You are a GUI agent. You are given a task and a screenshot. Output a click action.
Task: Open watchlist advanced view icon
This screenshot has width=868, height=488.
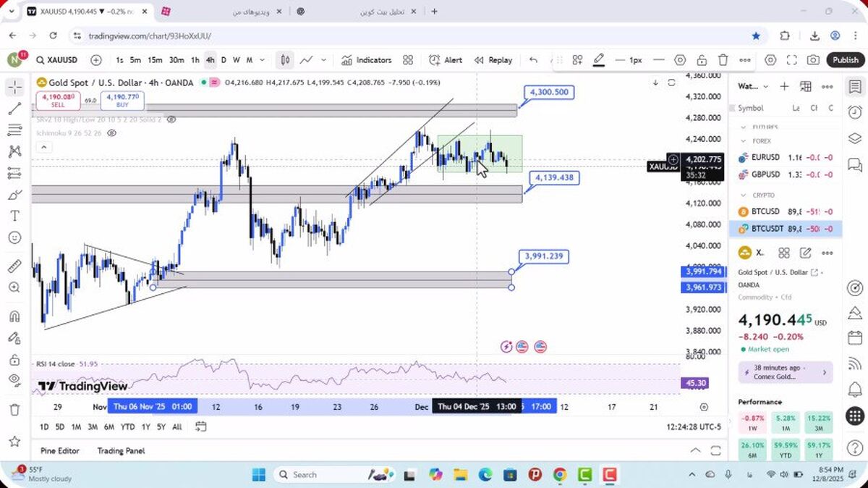806,86
